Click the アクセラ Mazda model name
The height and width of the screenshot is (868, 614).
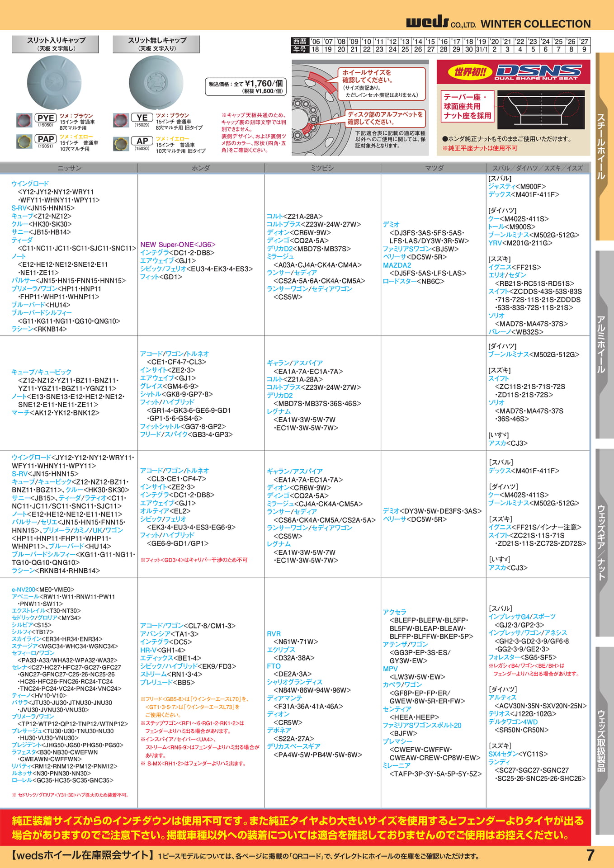coord(395,612)
